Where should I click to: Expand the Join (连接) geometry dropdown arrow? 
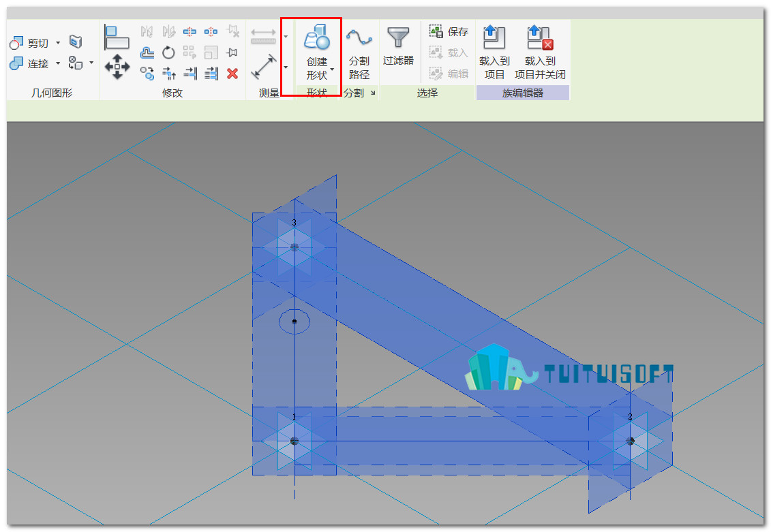58,63
